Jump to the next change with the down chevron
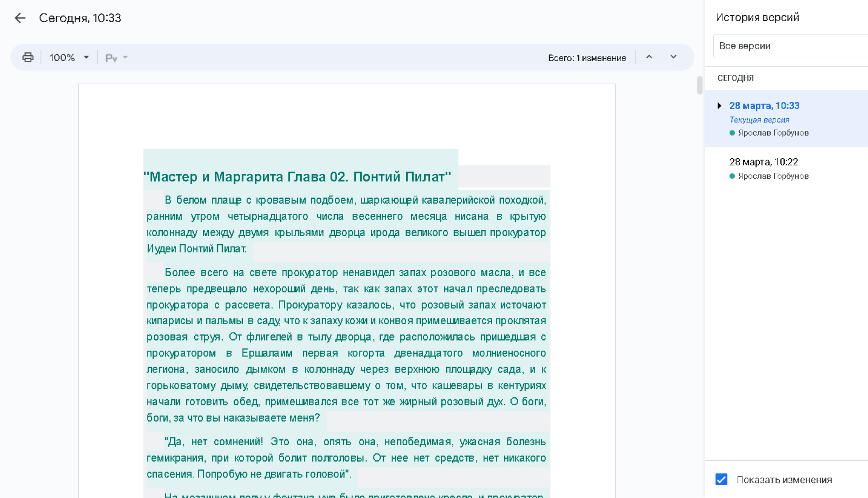This screenshot has height=498, width=868. (673, 57)
